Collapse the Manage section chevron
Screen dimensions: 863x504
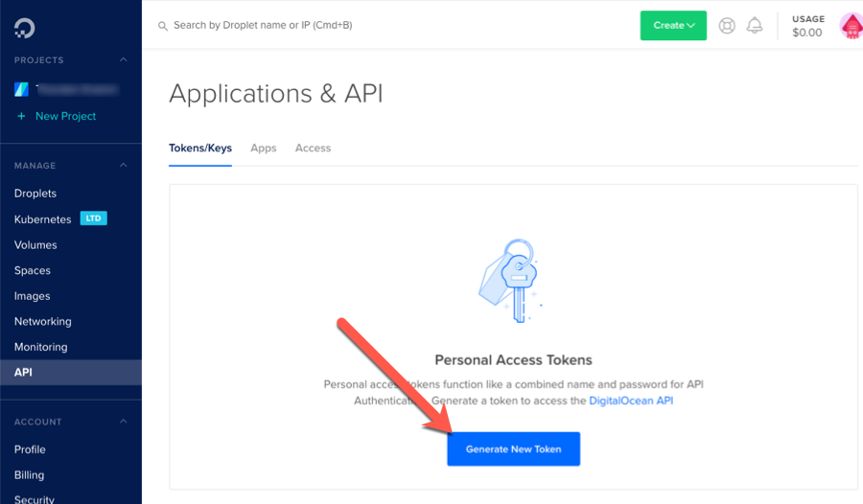pos(124,165)
